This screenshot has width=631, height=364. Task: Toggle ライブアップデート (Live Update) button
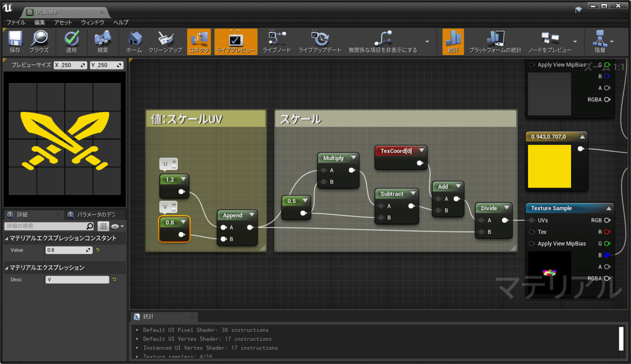(320, 41)
